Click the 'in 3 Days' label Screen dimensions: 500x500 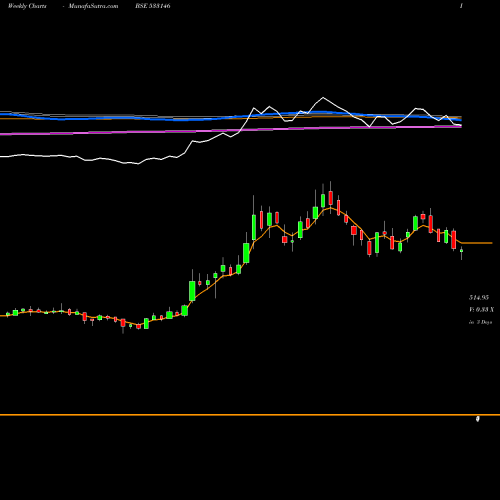coord(480,322)
